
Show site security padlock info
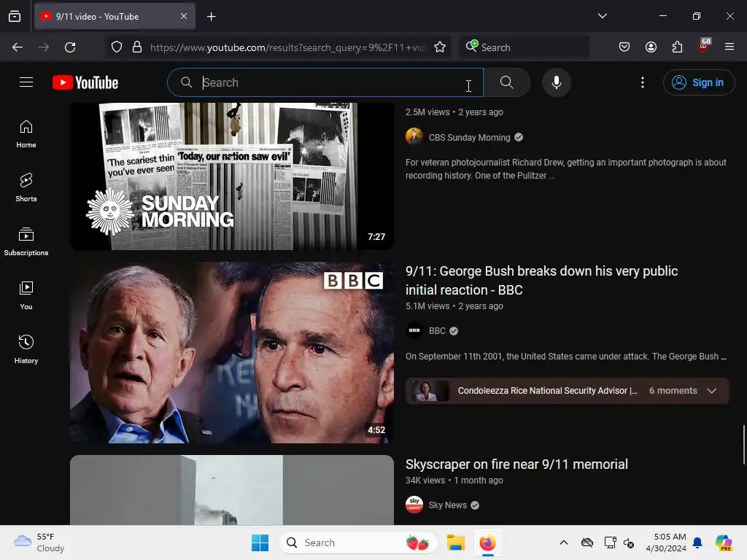pyautogui.click(x=137, y=47)
